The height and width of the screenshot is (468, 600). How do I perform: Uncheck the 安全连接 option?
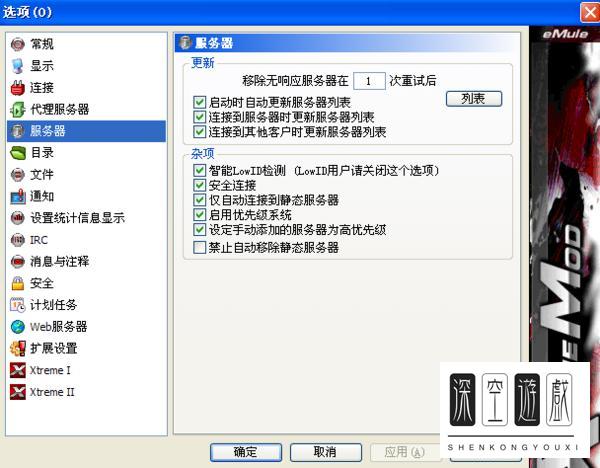click(199, 185)
